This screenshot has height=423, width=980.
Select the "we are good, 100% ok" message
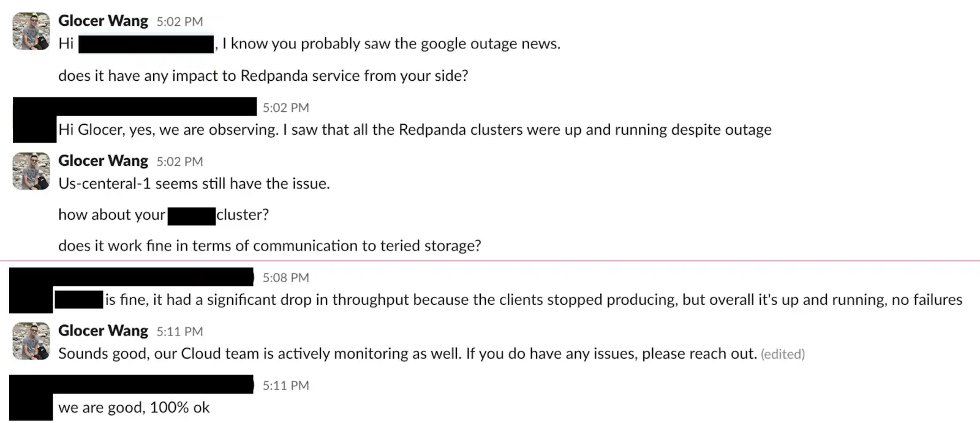(x=134, y=408)
